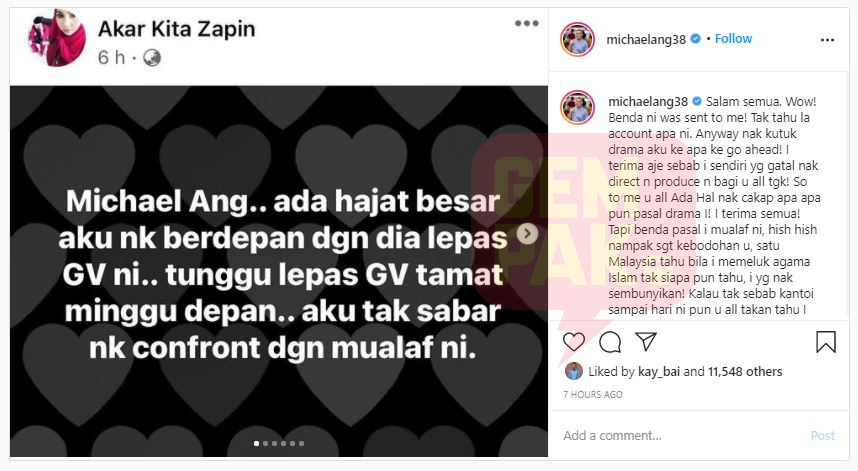Image resolution: width=858 pixels, height=471 pixels.
Task: Click the 7 HOURS AGO timestamp
Action: [593, 394]
